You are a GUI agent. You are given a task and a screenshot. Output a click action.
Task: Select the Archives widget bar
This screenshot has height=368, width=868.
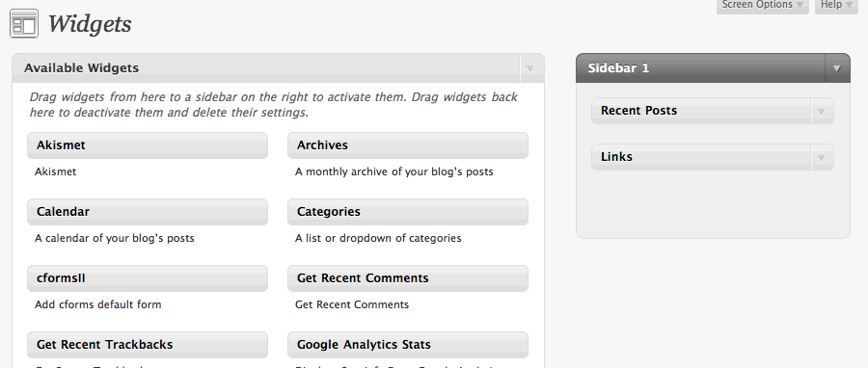coord(407,145)
